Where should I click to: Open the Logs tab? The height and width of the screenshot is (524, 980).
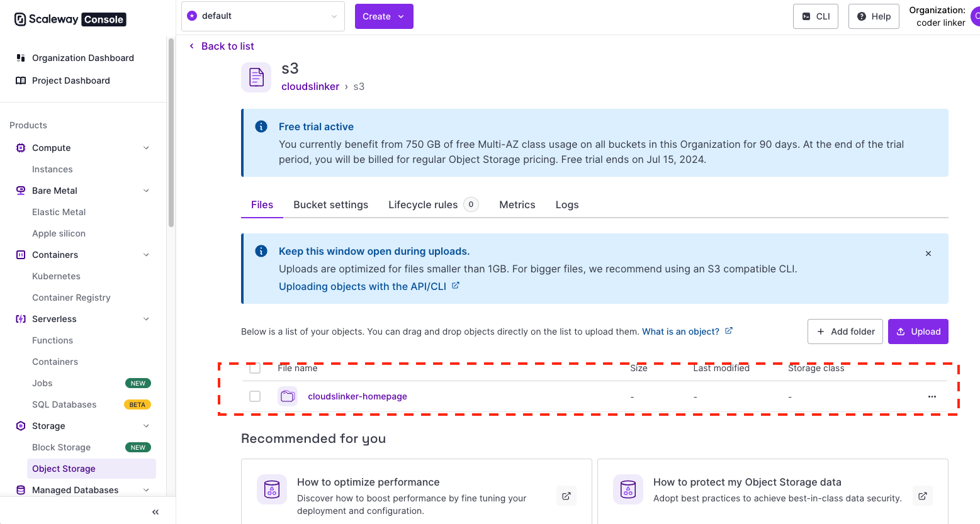567,204
